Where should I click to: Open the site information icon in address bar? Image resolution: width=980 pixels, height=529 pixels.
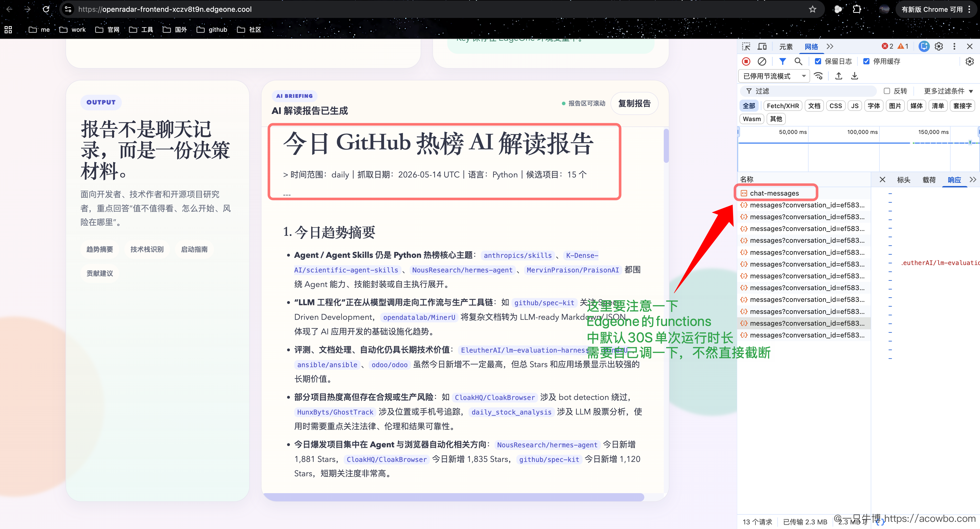(x=68, y=9)
